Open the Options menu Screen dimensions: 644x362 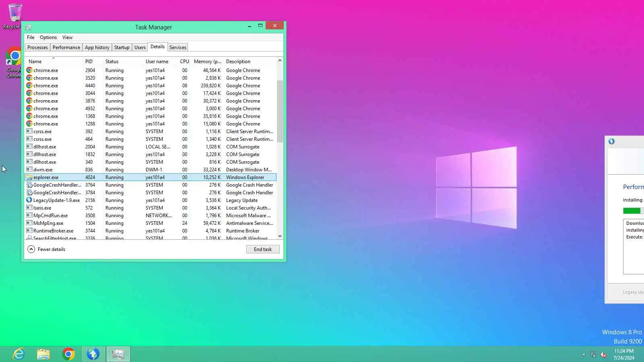[x=48, y=37]
